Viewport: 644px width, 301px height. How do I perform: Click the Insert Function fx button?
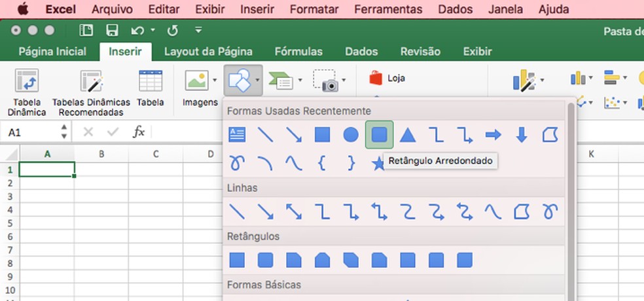click(x=139, y=132)
